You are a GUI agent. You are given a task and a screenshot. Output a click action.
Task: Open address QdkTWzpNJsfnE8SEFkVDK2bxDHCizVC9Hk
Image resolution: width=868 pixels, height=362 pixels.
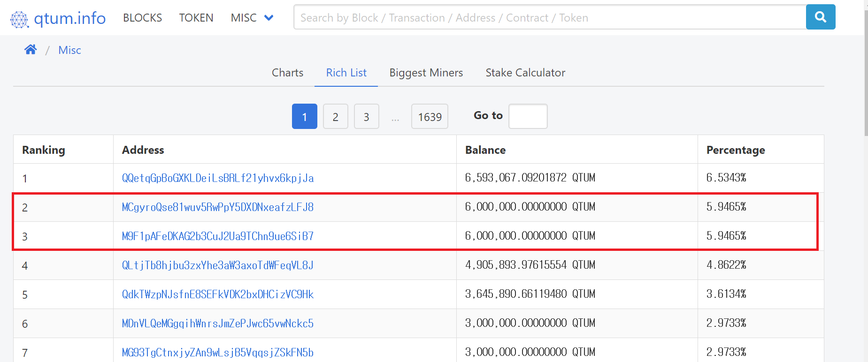pyautogui.click(x=218, y=294)
